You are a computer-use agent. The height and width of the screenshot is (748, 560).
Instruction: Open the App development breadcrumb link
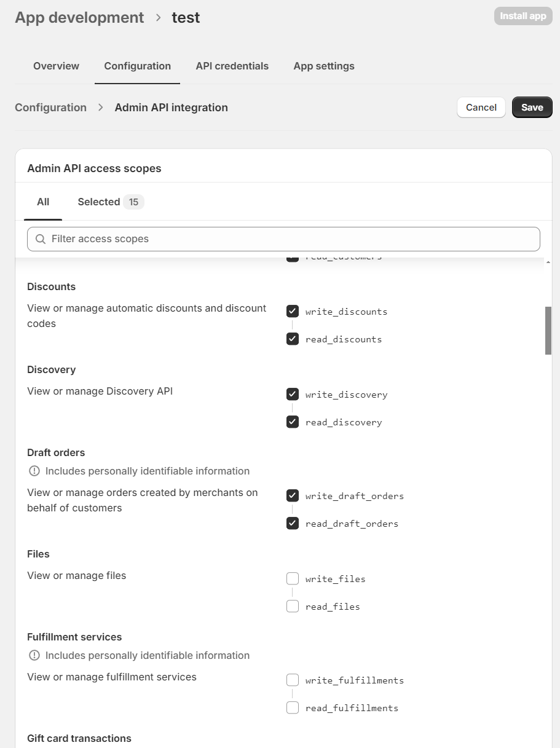79,18
